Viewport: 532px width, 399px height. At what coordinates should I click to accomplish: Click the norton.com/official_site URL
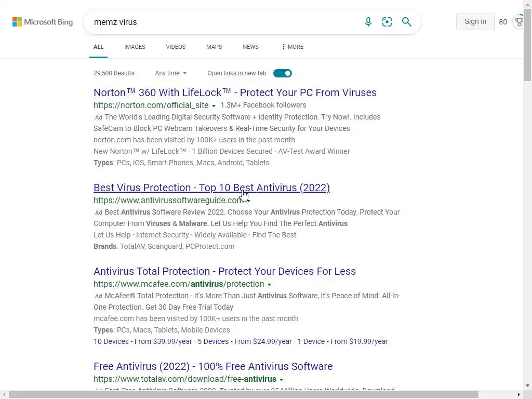click(x=151, y=105)
